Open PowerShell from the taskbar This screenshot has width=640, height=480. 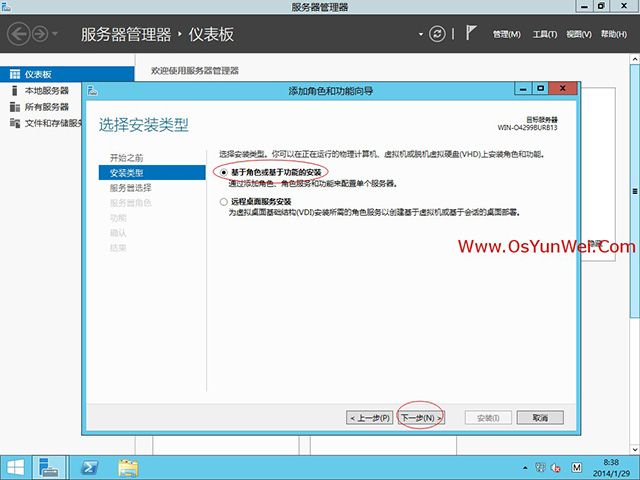tap(89, 466)
